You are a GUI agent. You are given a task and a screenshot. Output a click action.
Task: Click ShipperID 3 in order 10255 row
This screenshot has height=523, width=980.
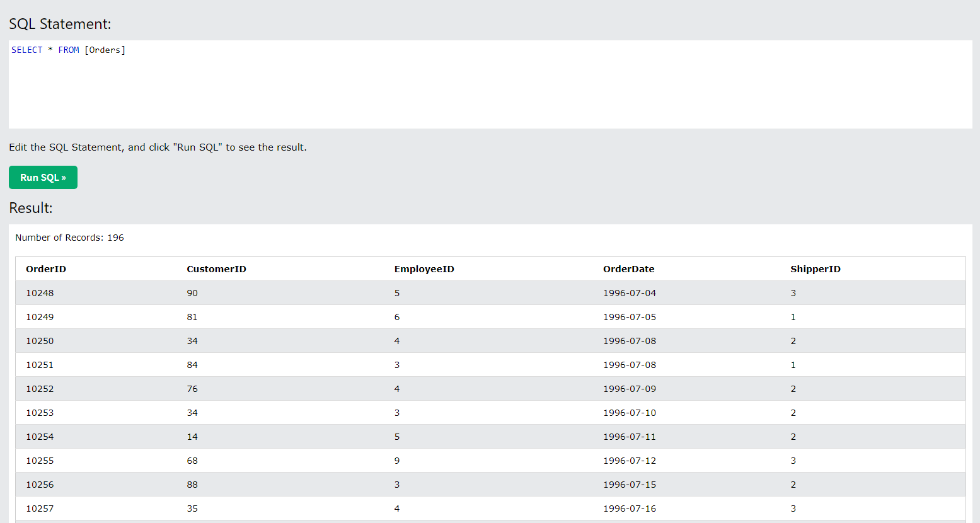coord(793,461)
